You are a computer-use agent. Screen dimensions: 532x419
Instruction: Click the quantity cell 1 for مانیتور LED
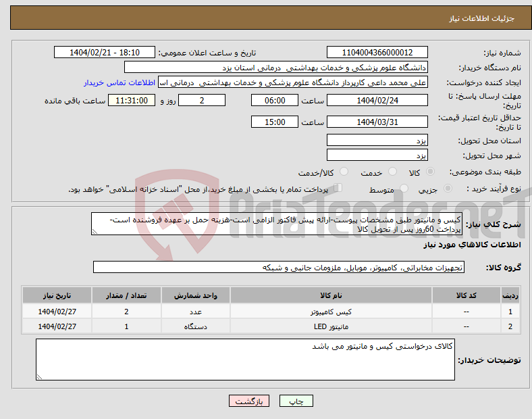pyautogui.click(x=126, y=326)
